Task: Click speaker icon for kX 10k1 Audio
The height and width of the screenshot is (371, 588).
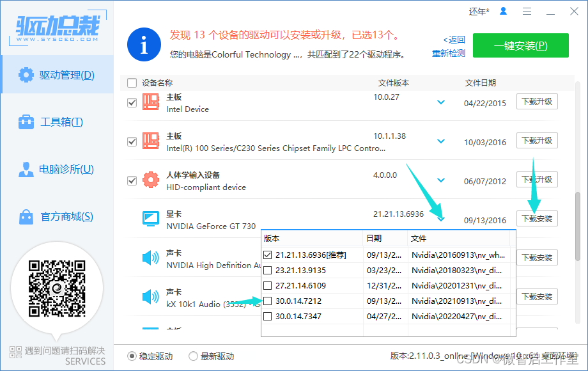Action: (x=151, y=297)
